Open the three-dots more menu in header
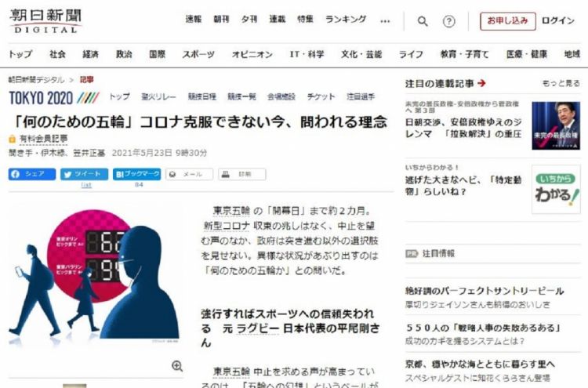 pyautogui.click(x=385, y=21)
